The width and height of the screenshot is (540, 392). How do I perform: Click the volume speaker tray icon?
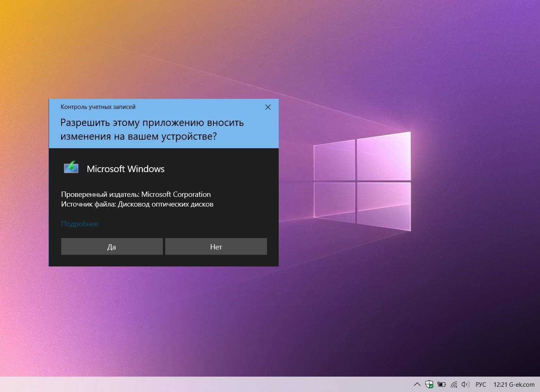click(465, 384)
